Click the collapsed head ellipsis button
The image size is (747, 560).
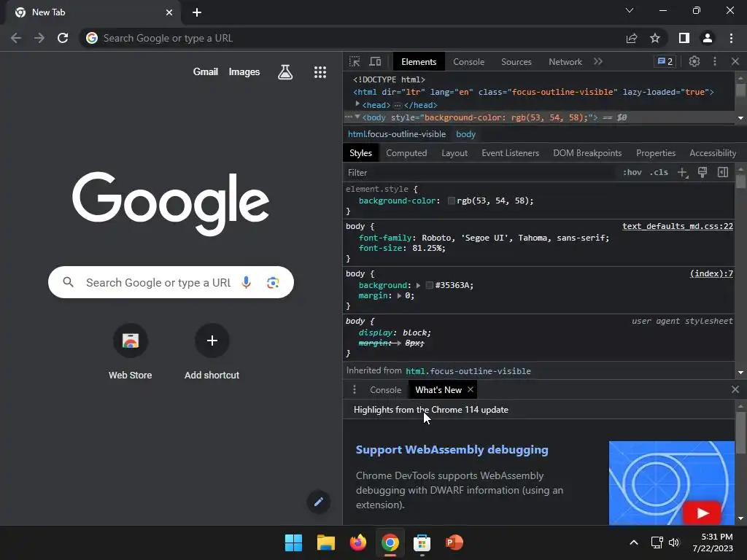(x=398, y=105)
